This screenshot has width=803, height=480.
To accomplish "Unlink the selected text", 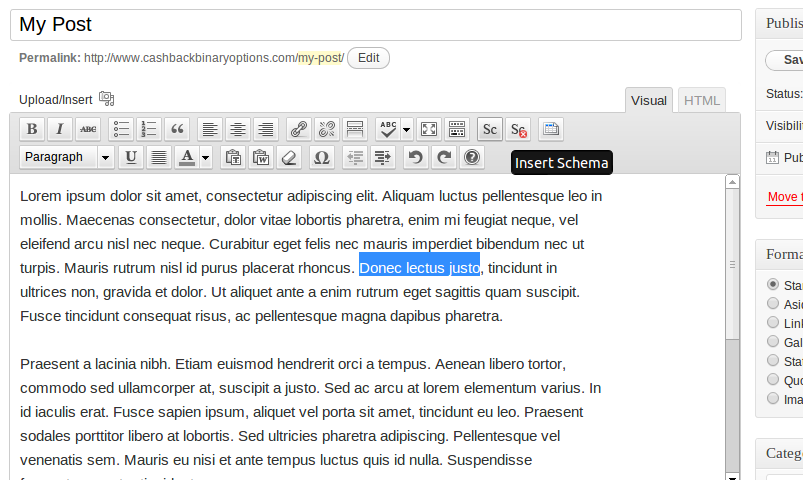I will coord(327,129).
